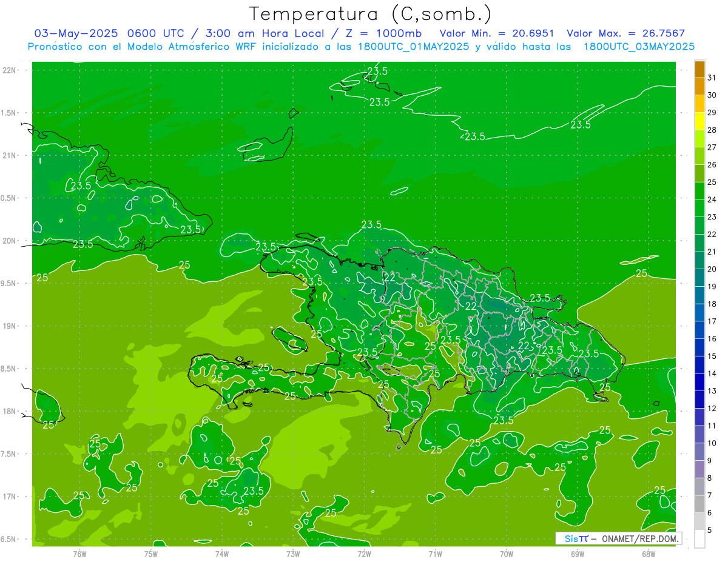
Task: Click the "19N" latitude label
Action: [x=10, y=326]
